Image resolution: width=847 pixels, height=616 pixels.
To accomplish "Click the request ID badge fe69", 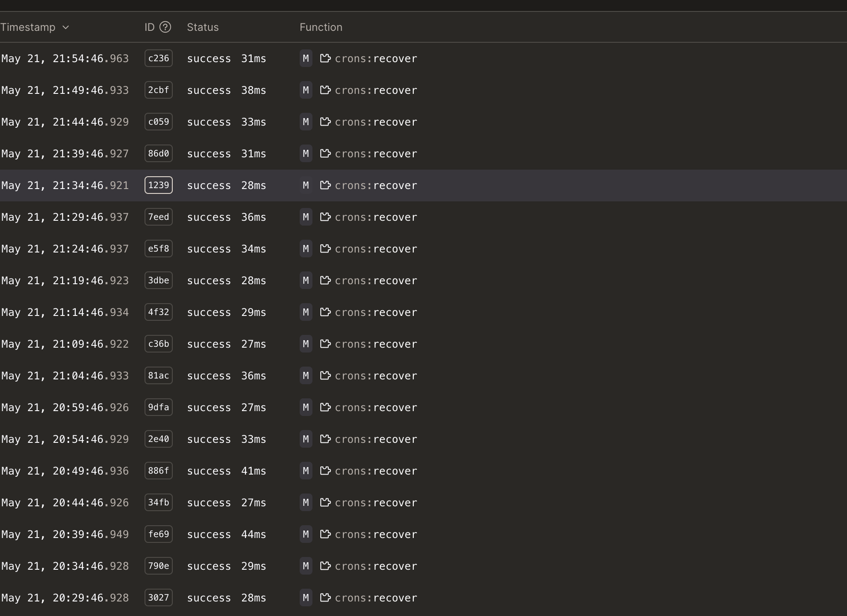I will pos(159,534).
